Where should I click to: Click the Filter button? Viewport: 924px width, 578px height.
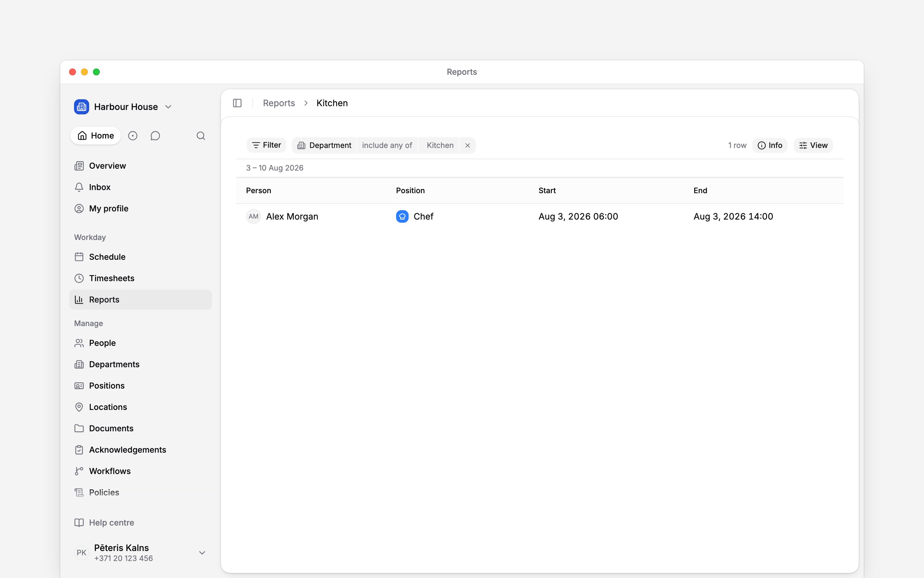[266, 145]
